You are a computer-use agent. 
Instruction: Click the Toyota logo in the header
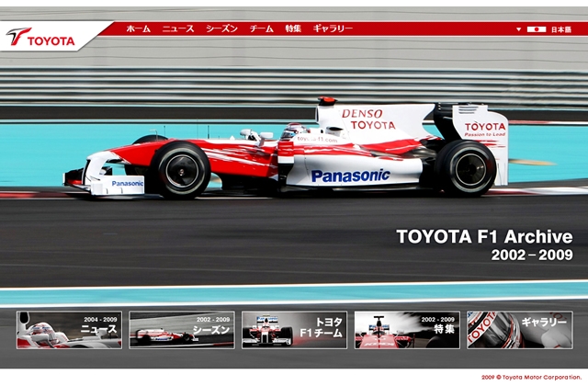pos(40,37)
